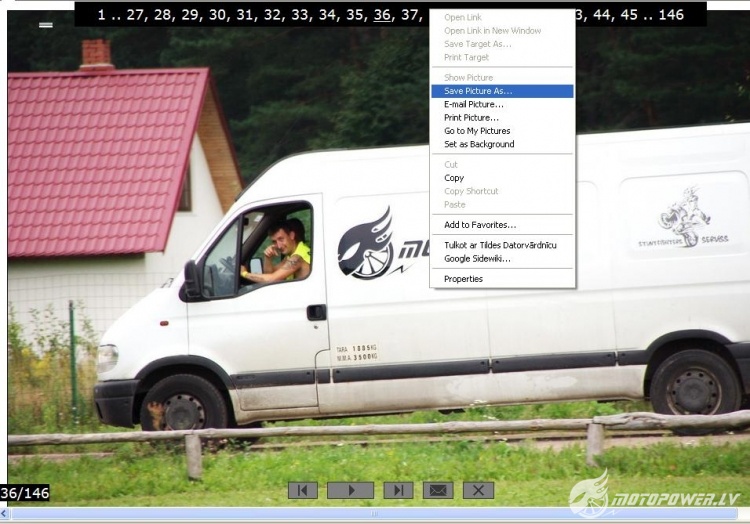Open photo number 37

click(x=410, y=15)
